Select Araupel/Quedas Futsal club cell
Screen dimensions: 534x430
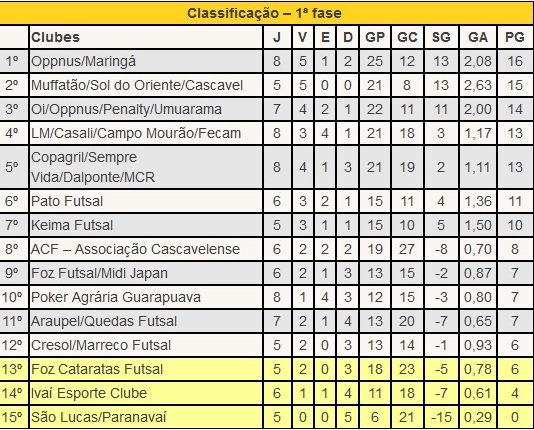[146, 321]
